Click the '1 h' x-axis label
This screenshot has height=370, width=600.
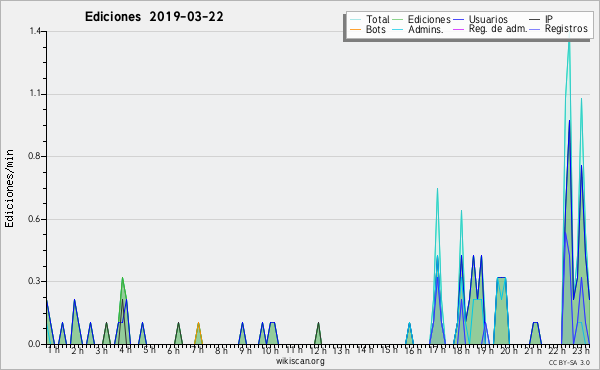click(54, 350)
